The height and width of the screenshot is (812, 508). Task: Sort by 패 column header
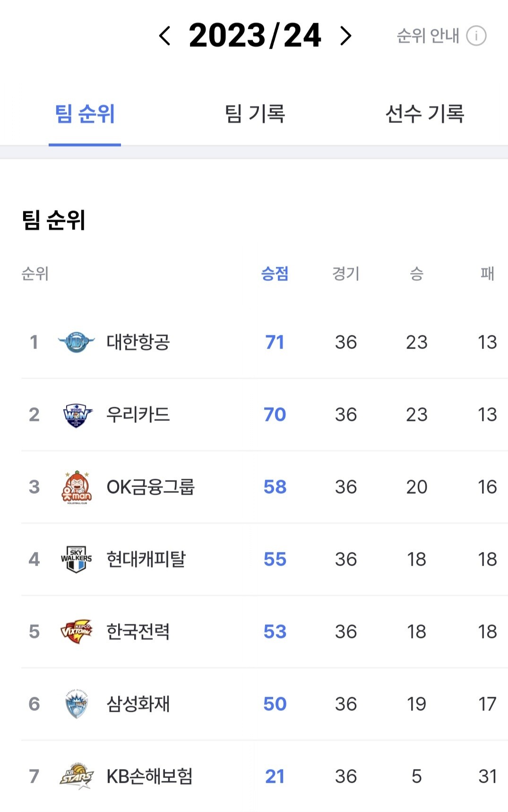487,274
